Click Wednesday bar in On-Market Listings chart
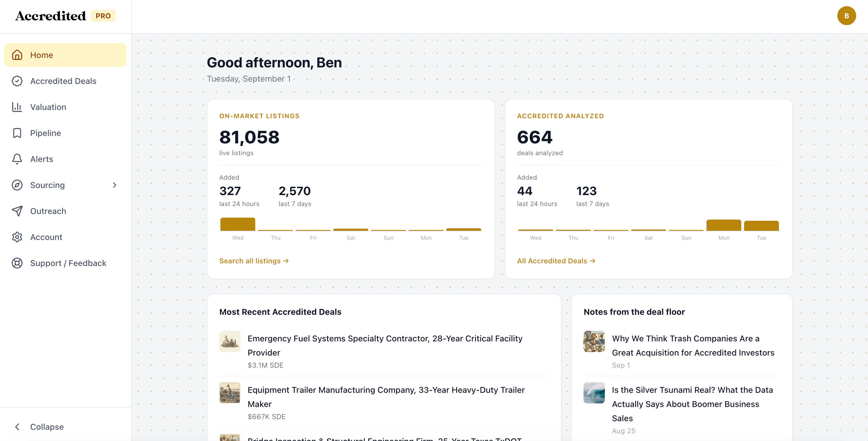This screenshot has width=868, height=441. click(238, 224)
